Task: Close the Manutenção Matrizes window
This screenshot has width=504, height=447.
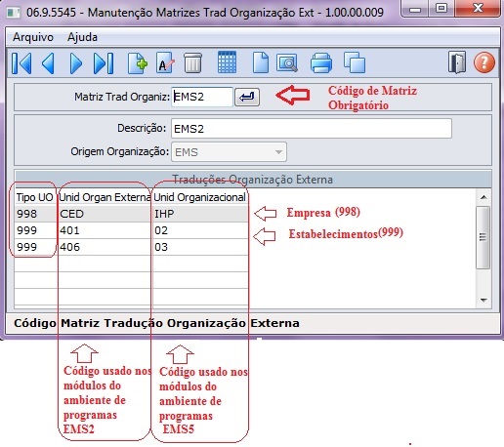Action: (478, 8)
